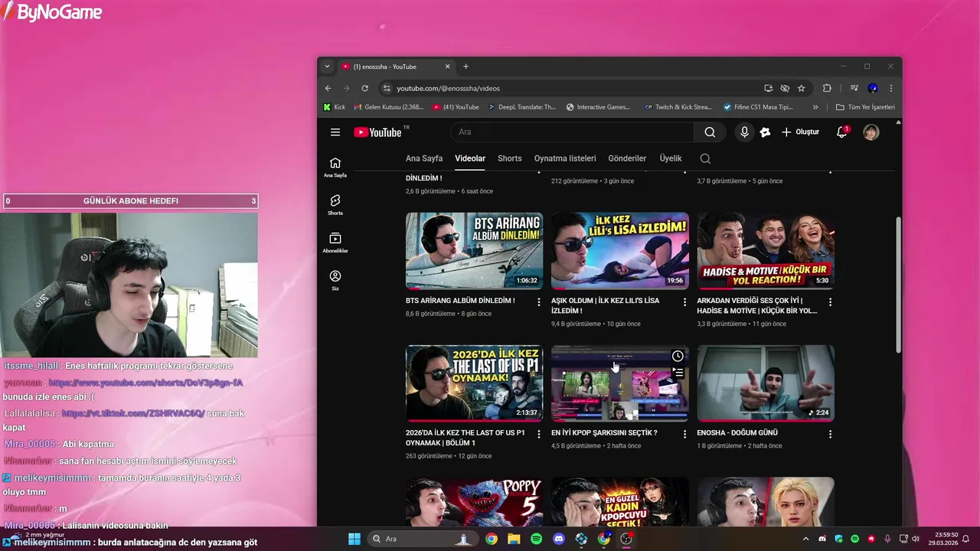Click Watch Later clock on EN İYİ KPOP thumbnail
Viewport: 980px width, 551px height.
click(x=678, y=356)
